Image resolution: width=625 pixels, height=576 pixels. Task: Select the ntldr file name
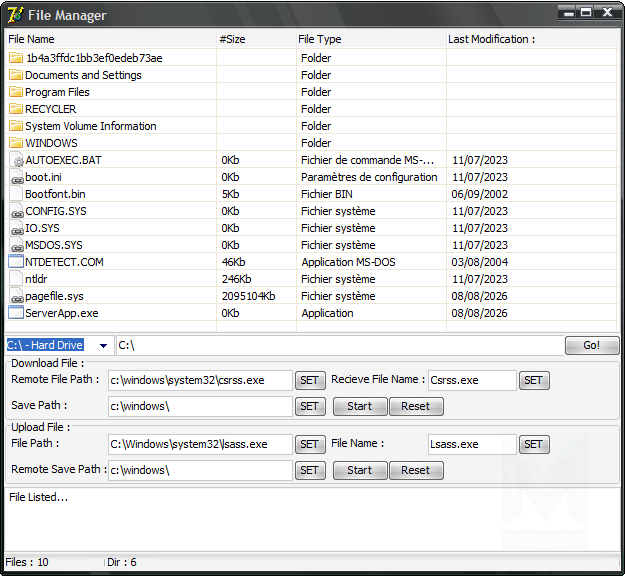coord(36,279)
